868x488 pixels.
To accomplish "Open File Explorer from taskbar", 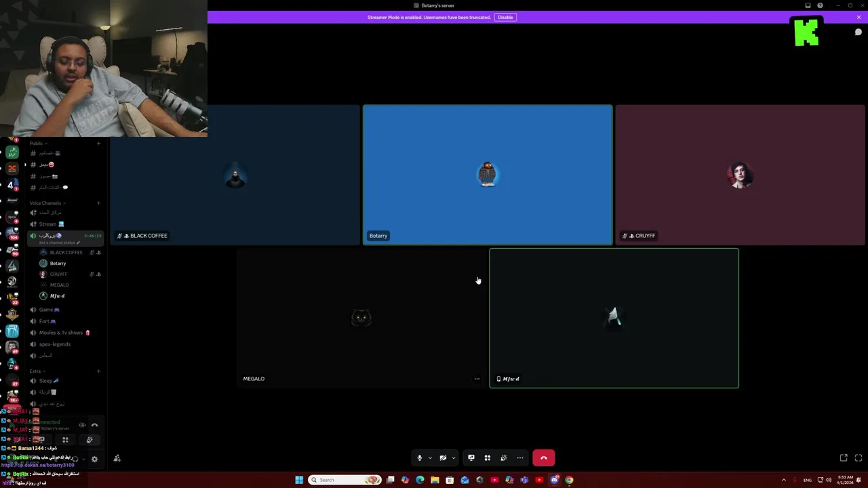I will [x=435, y=480].
